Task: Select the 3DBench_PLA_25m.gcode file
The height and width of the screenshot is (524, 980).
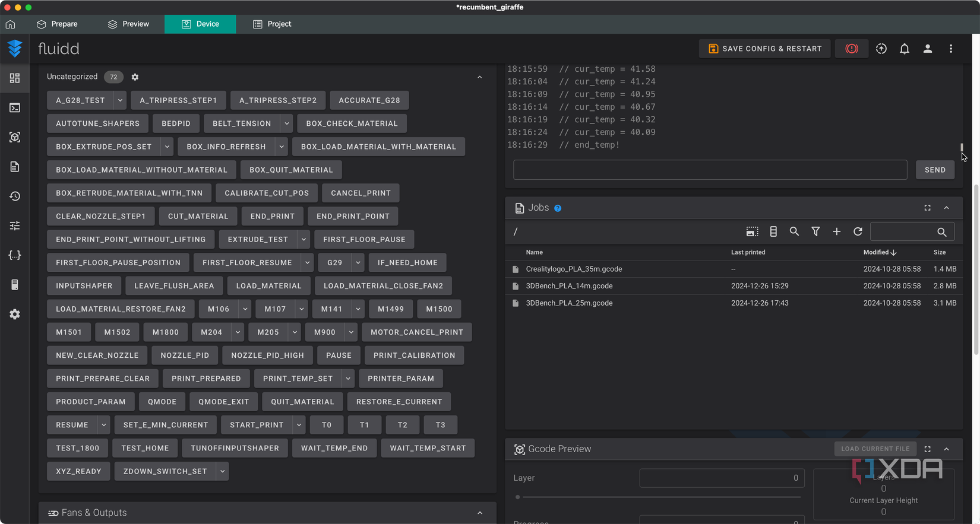Action: pos(734,303)
